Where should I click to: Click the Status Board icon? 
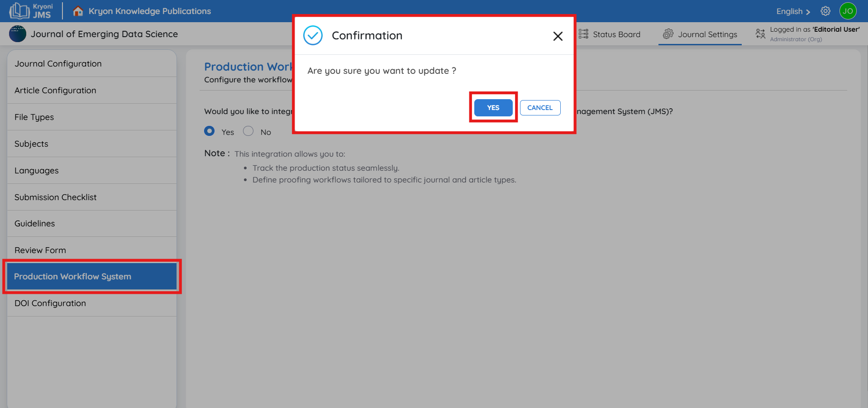(583, 34)
